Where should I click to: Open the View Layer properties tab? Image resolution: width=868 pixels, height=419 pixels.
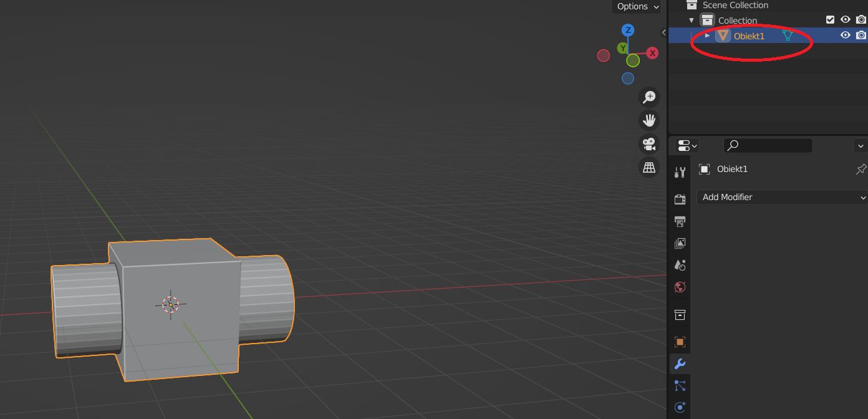(680, 243)
